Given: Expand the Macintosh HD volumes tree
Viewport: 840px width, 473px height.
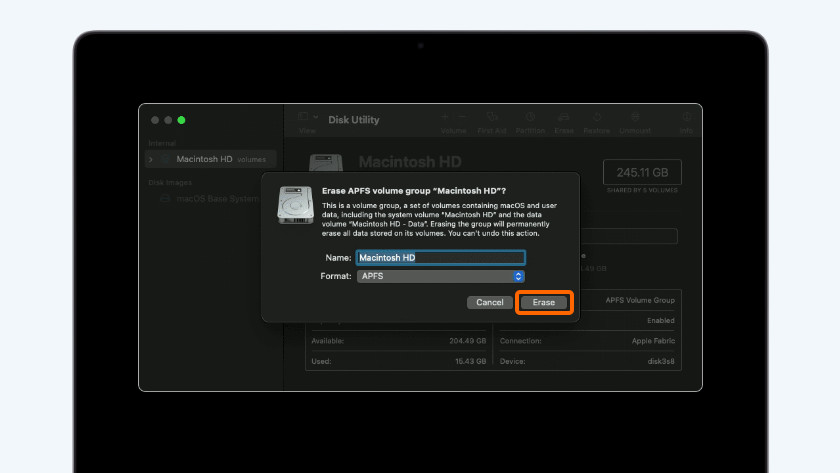Looking at the screenshot, I should click(151, 159).
